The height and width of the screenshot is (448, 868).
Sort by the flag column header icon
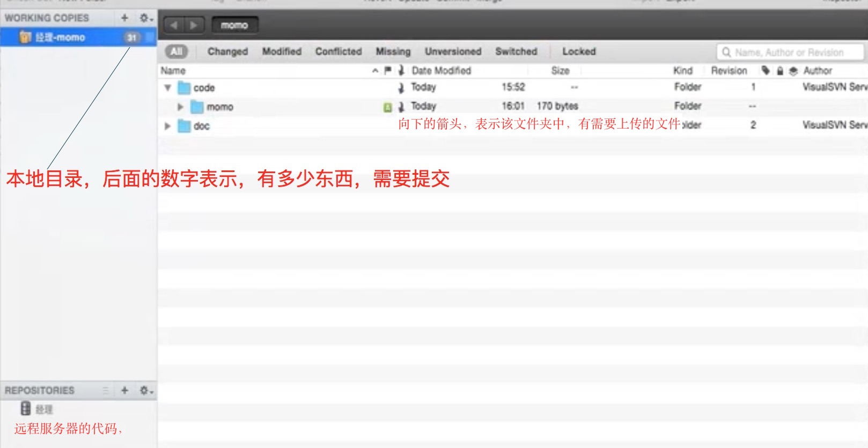tap(388, 70)
